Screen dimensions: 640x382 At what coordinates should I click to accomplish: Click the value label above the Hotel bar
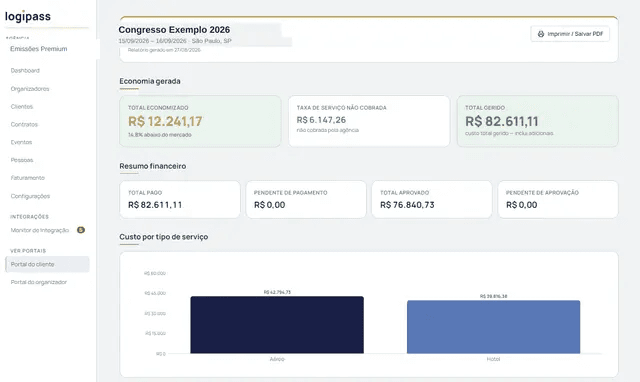pyautogui.click(x=493, y=296)
